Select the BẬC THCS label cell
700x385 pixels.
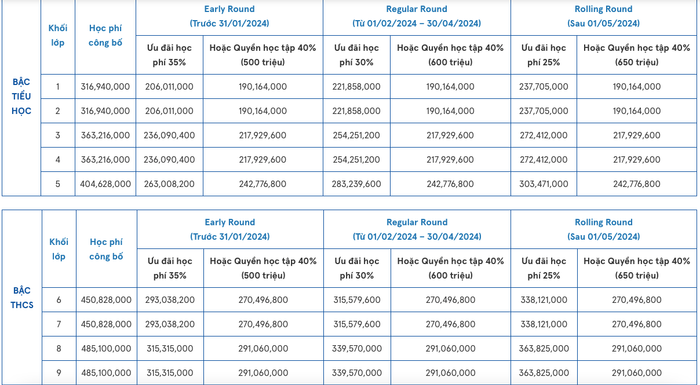[x=22, y=298]
